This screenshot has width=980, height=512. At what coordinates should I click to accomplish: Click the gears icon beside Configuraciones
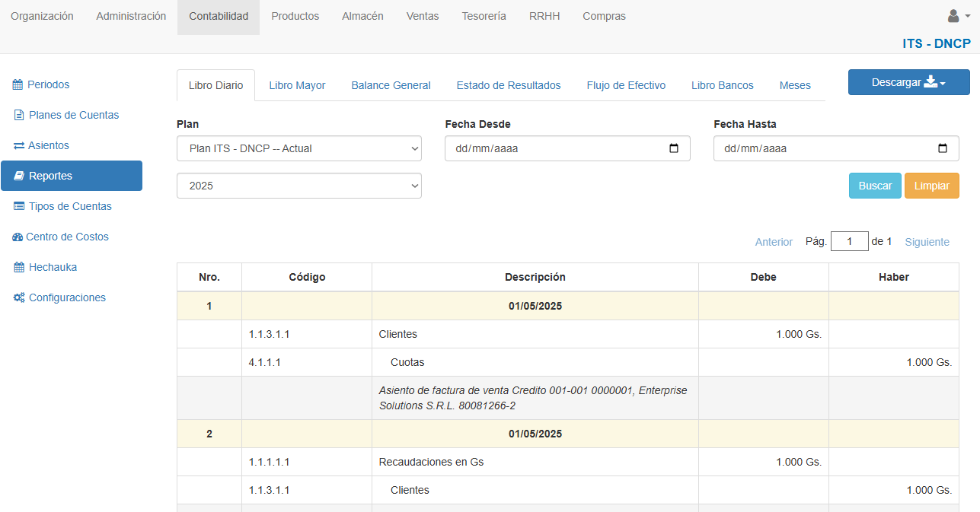(19, 297)
